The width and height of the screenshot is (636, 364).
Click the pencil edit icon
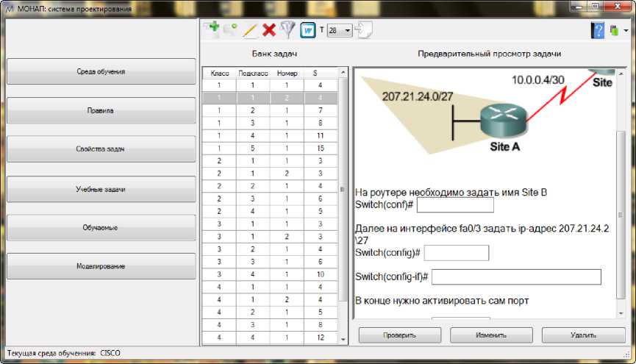(250, 30)
